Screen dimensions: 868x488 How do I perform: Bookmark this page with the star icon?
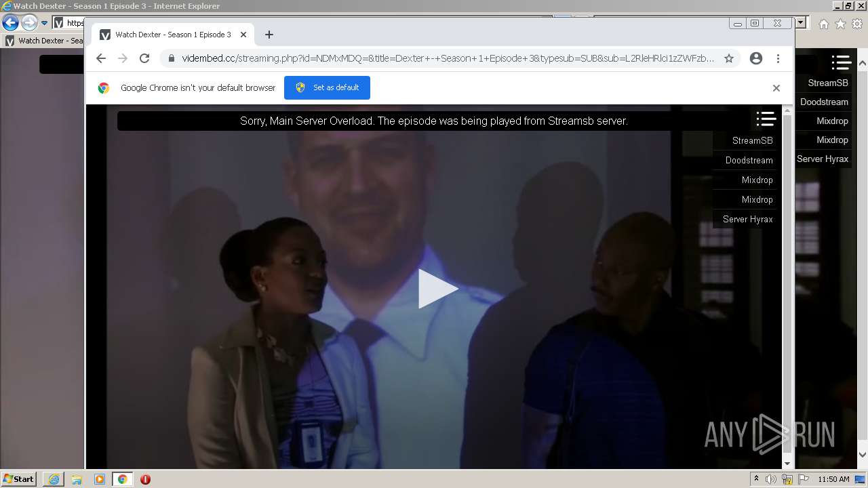point(729,58)
